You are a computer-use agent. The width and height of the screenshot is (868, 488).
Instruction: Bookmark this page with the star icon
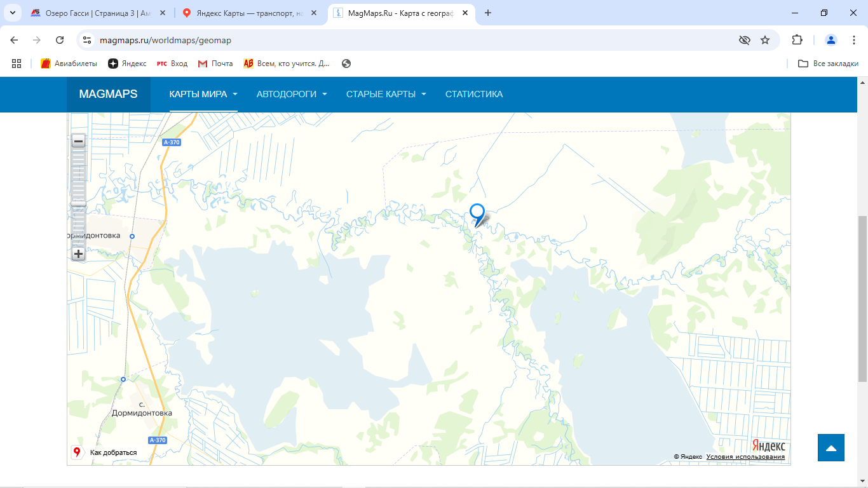click(765, 40)
